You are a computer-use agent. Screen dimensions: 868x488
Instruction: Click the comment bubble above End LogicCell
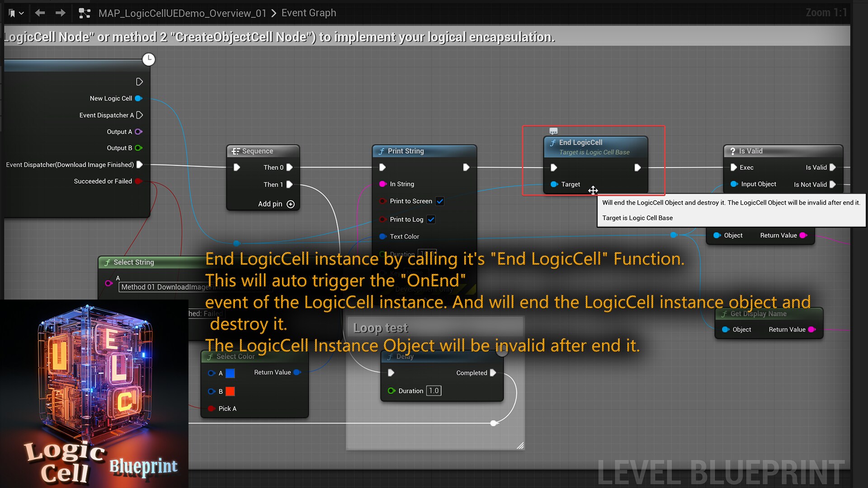(x=553, y=131)
